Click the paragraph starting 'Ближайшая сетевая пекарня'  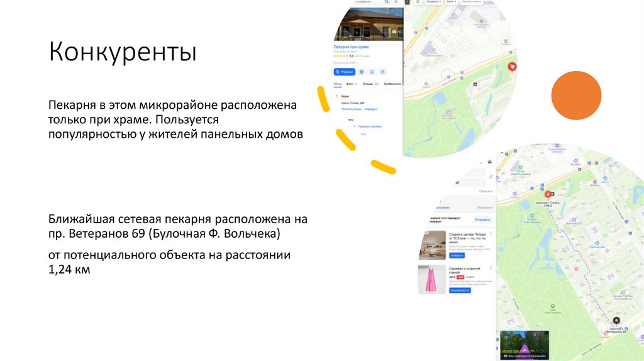click(x=178, y=226)
